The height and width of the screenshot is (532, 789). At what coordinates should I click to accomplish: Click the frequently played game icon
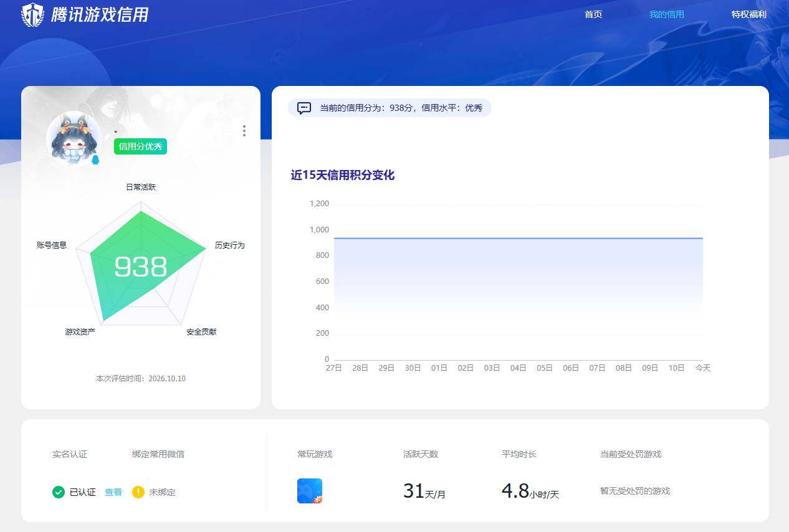[x=310, y=491]
